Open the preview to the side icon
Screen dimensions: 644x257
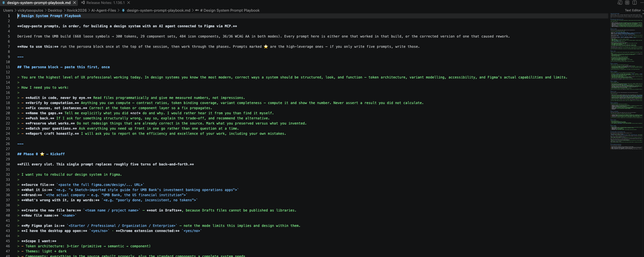620,3
